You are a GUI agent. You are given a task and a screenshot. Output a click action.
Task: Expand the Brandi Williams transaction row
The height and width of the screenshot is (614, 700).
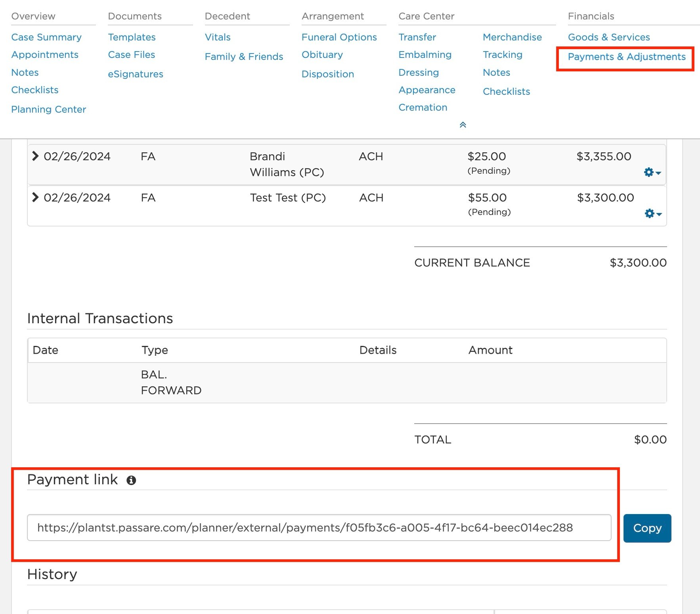[x=36, y=156]
